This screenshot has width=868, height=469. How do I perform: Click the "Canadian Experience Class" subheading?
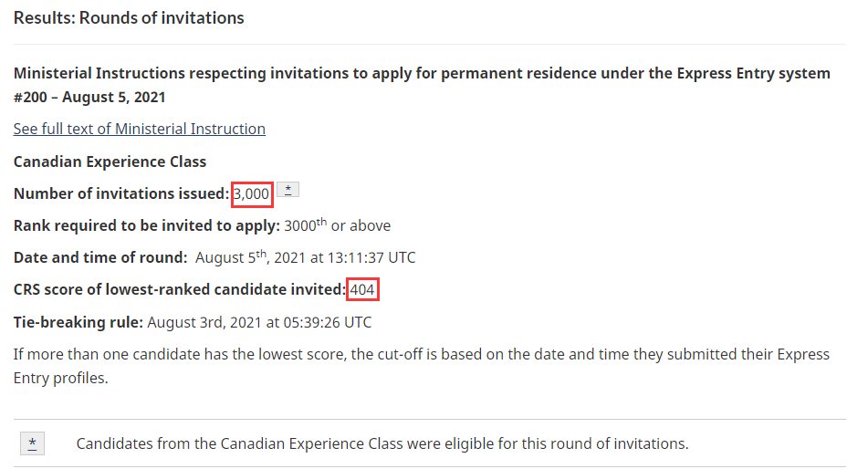(110, 162)
